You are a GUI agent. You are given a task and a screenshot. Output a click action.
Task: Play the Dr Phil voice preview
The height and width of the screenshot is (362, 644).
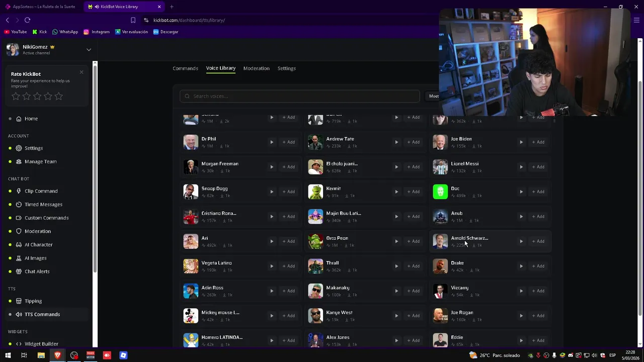click(272, 142)
